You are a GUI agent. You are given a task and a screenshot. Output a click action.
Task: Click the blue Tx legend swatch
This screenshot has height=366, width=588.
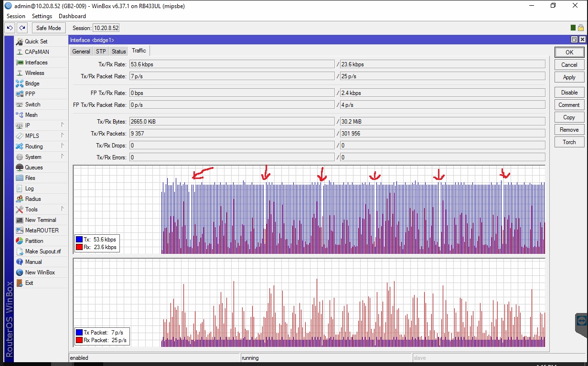pos(79,239)
